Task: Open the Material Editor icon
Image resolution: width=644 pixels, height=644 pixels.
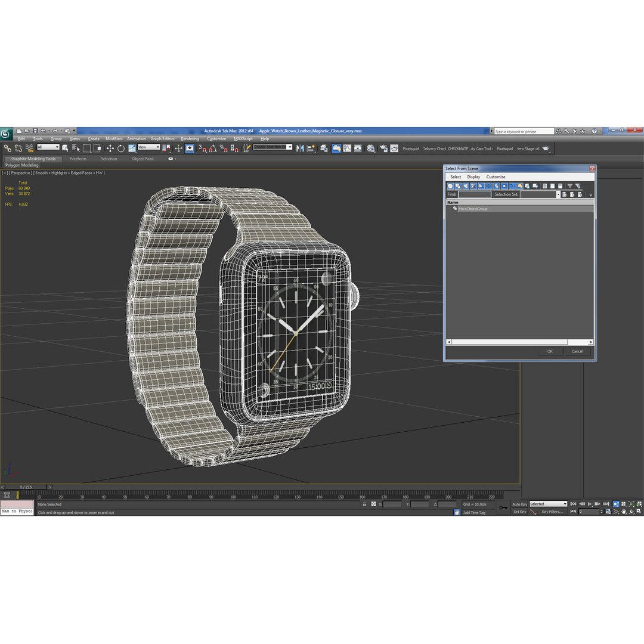Action: tap(371, 148)
